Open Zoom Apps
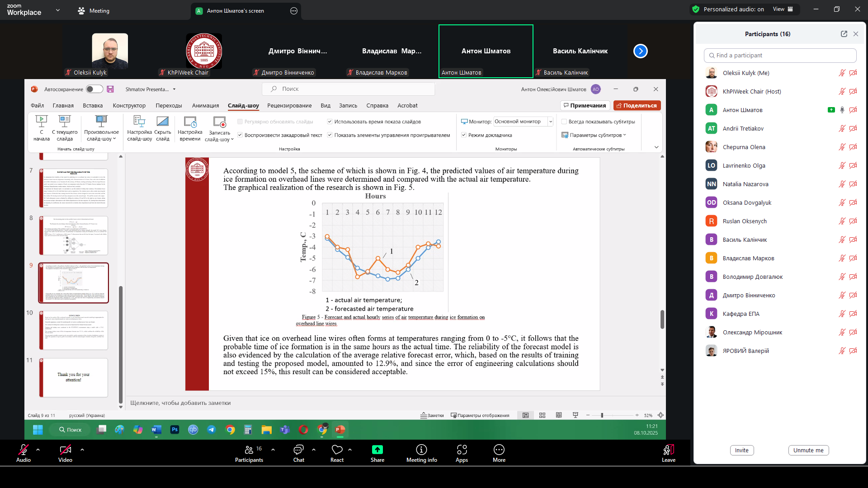868x488 pixels. (462, 450)
